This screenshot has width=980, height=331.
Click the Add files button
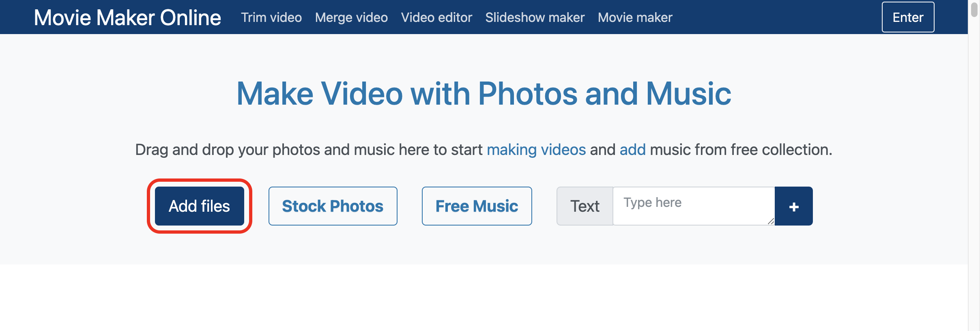(199, 206)
